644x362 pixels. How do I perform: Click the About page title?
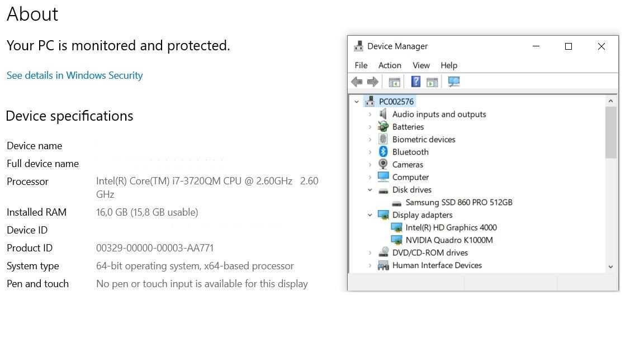point(32,15)
